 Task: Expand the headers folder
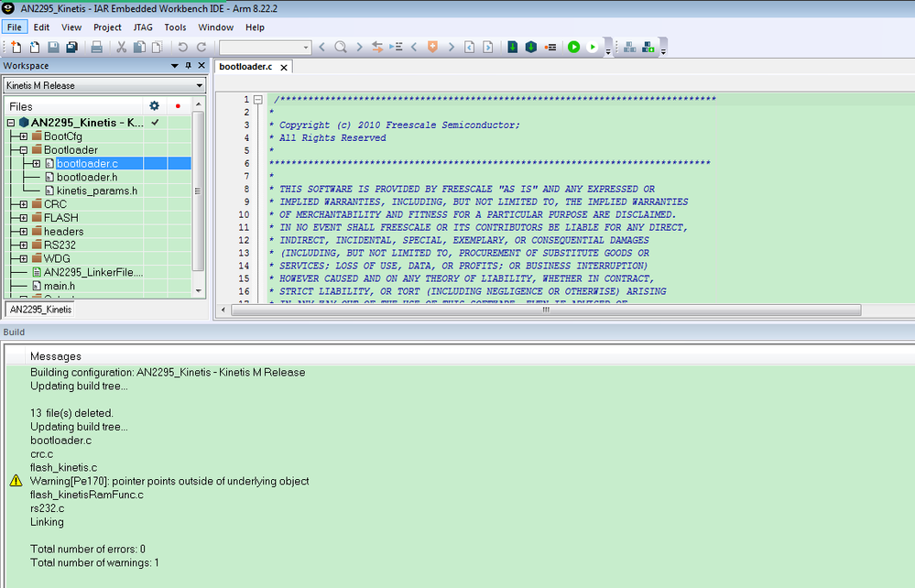click(23, 232)
